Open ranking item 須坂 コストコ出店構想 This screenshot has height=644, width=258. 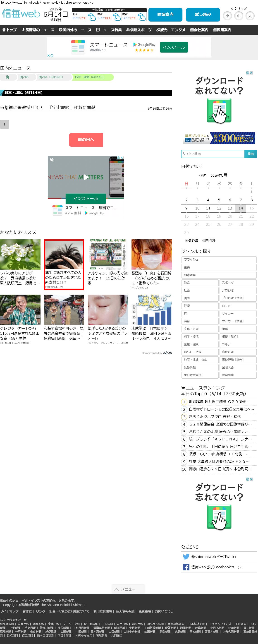(218, 454)
